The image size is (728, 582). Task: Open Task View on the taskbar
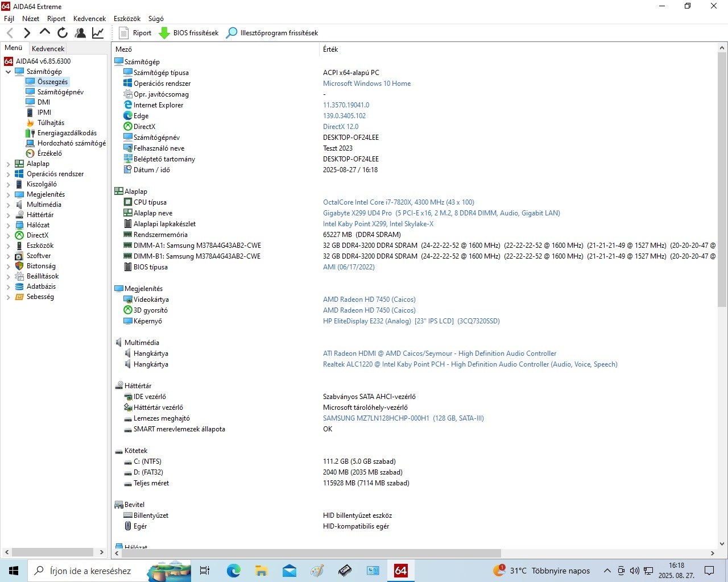point(205,571)
